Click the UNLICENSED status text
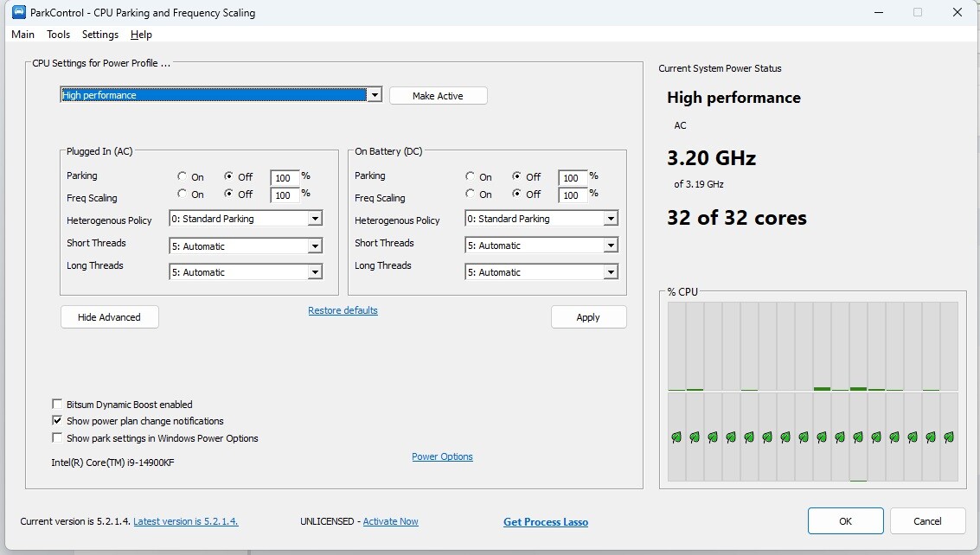 coord(327,521)
